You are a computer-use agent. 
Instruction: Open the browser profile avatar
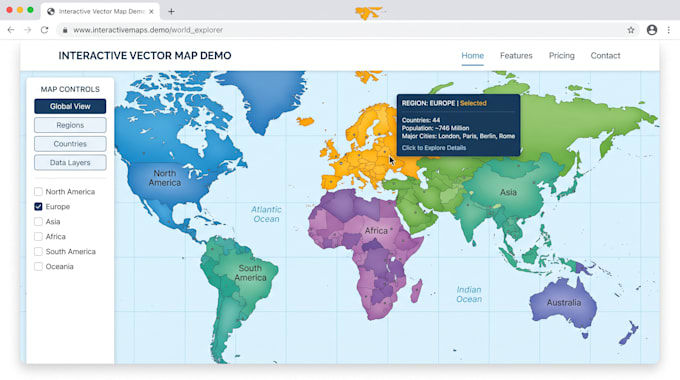pos(652,30)
